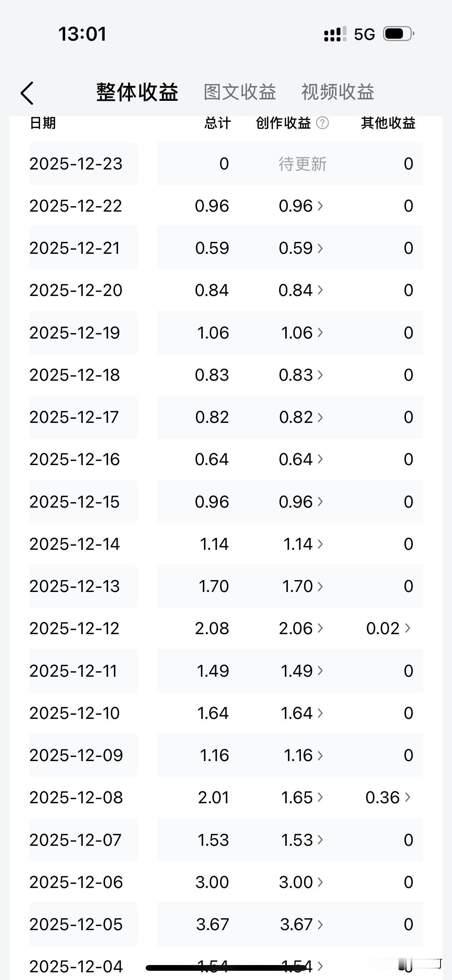Viewport: 452px width, 980px height.
Task: Tap the 待更新 pending status text
Action: pyautogui.click(x=302, y=164)
